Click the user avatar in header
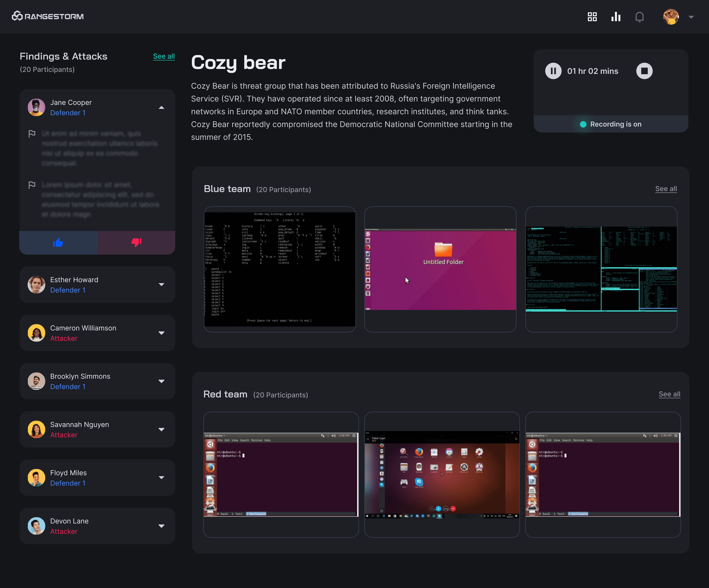This screenshot has height=588, width=709. [x=671, y=16]
